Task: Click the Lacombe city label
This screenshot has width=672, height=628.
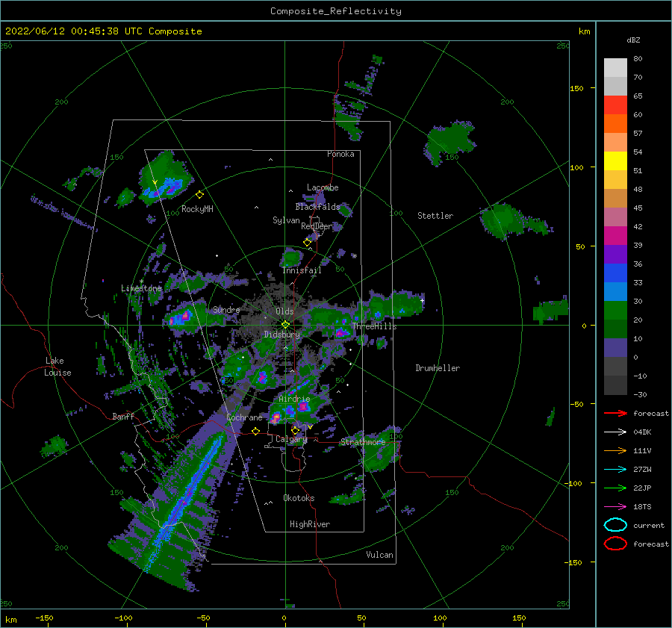Action: (323, 187)
